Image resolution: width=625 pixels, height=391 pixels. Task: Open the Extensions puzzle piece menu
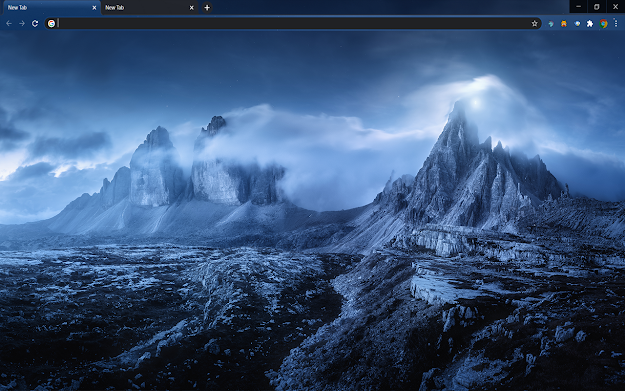590,24
